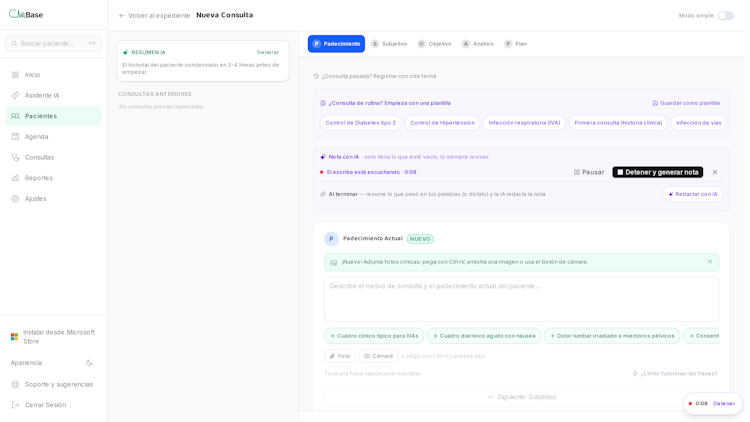Click Volver al expediente back arrow
750x422 pixels.
pos(154,15)
